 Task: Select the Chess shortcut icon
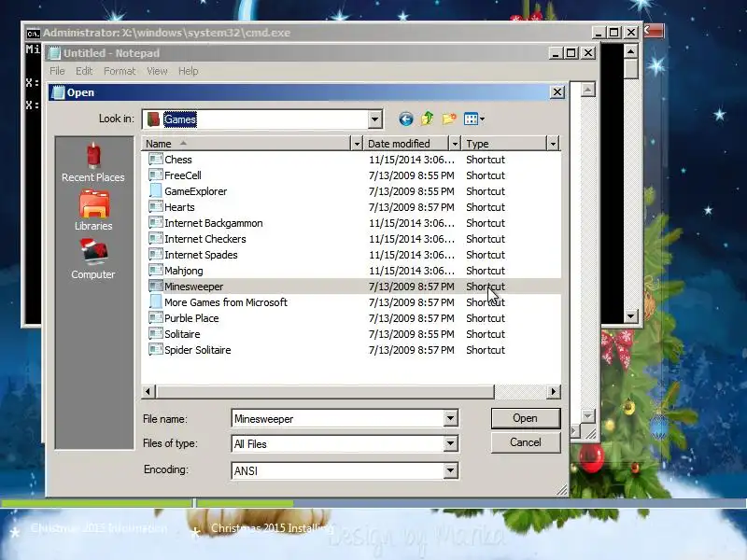[x=155, y=159]
